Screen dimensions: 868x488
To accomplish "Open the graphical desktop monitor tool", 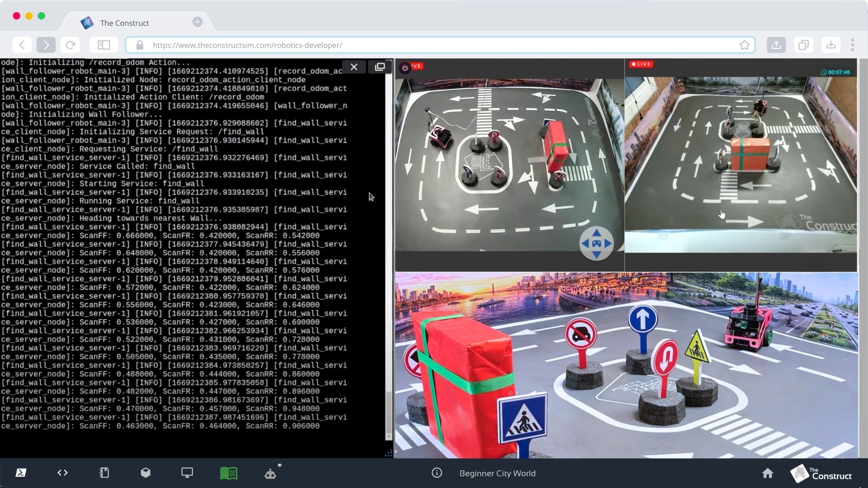I will 187,473.
